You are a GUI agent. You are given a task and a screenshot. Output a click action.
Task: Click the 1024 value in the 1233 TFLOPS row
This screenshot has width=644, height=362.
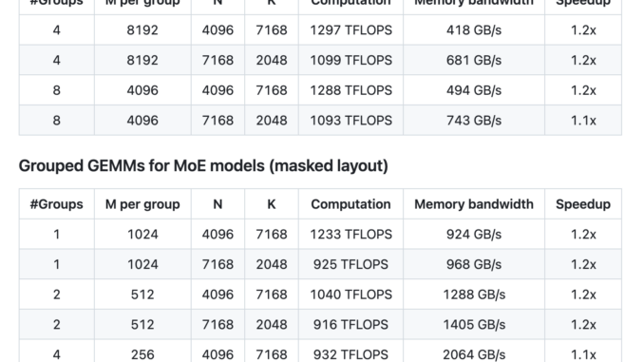tap(142, 235)
